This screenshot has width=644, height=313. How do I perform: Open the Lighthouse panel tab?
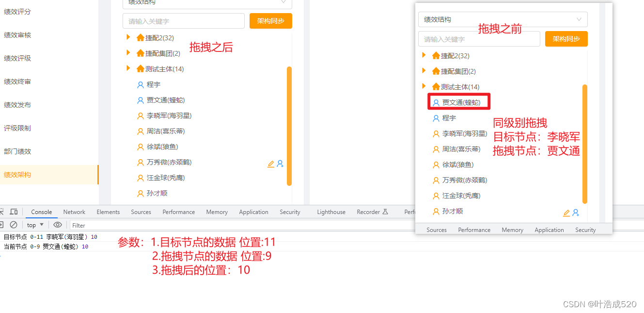click(331, 212)
